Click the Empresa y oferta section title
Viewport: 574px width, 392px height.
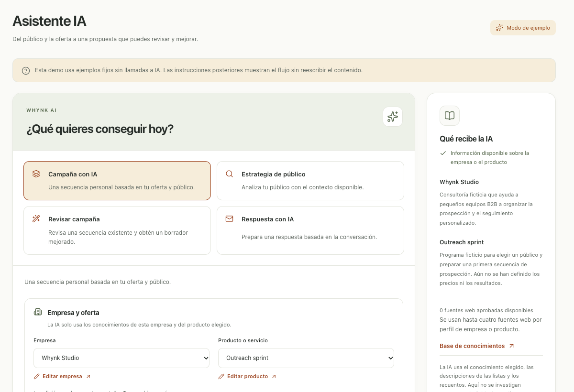73,313
